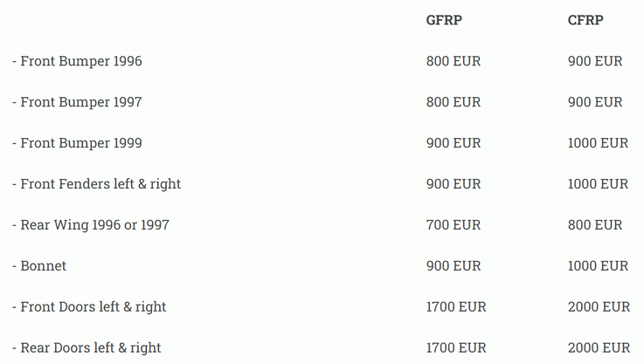Click the Front Bumper 1999 label
The height and width of the screenshot is (364, 644).
(77, 143)
